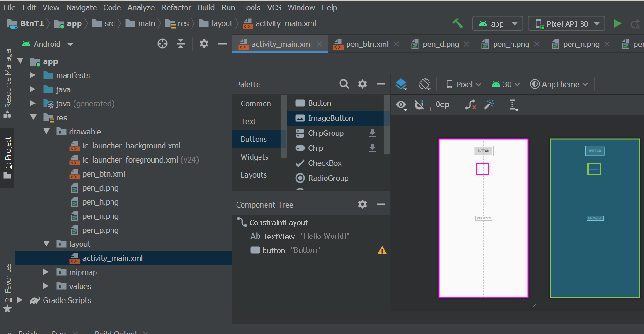Click the Make Project hammer icon

tap(458, 23)
